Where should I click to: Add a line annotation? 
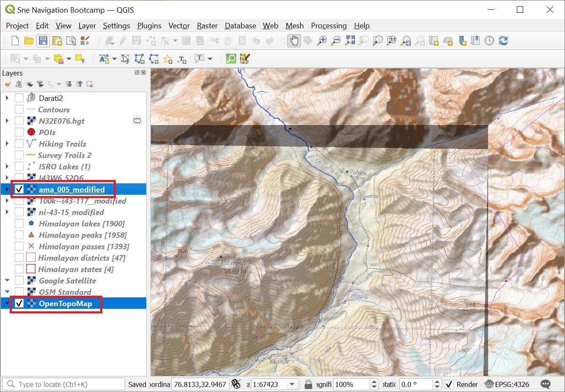(154, 59)
